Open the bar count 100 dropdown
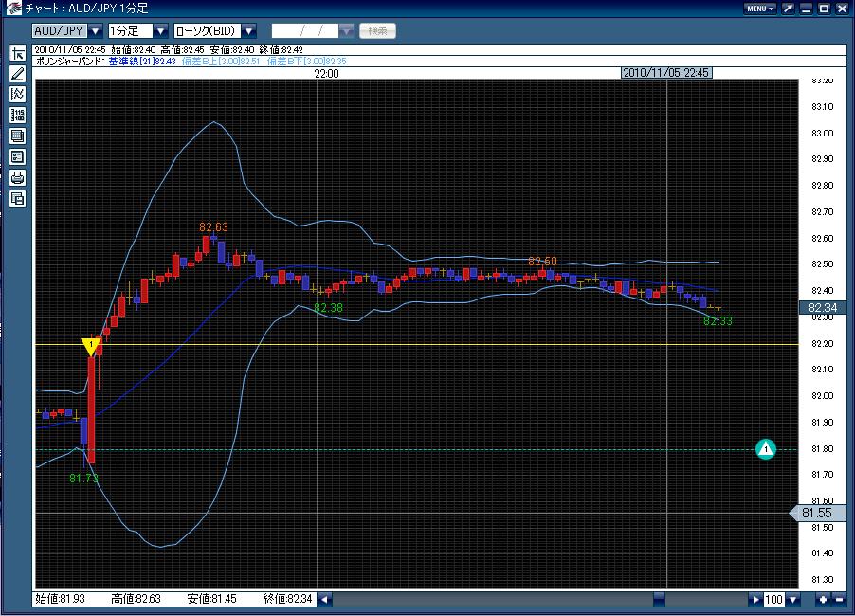The image size is (855, 616). pyautogui.click(x=793, y=600)
